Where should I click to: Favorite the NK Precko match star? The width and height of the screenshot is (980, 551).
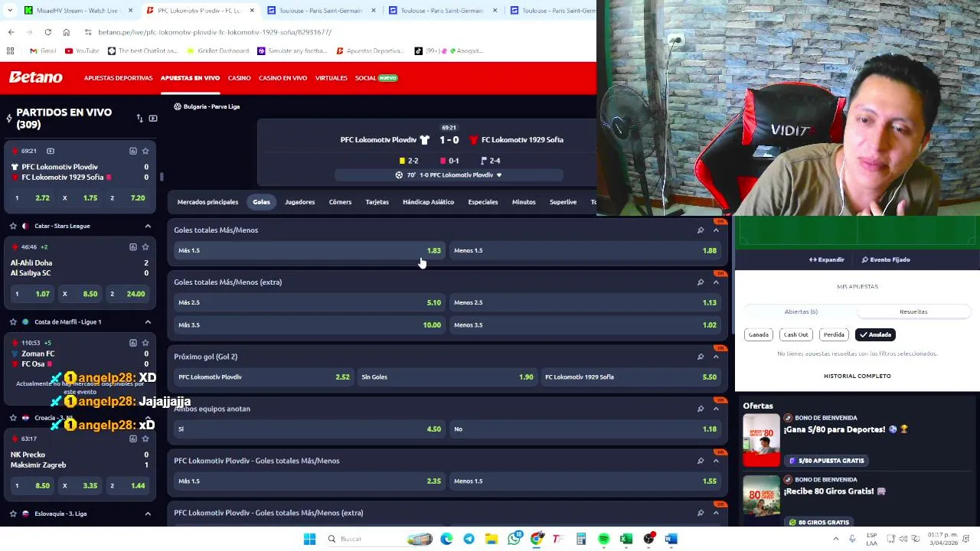pyautogui.click(x=145, y=439)
